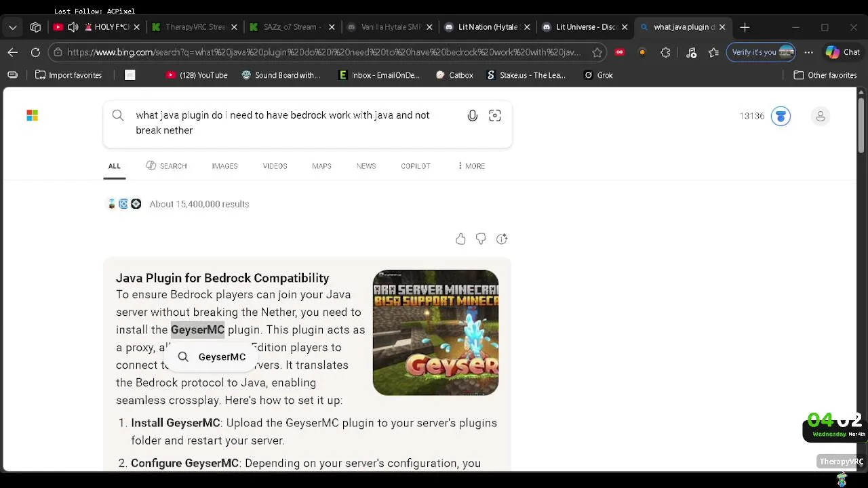868x488 pixels.
Task: Select the IMAGES tab
Action: coord(224,166)
